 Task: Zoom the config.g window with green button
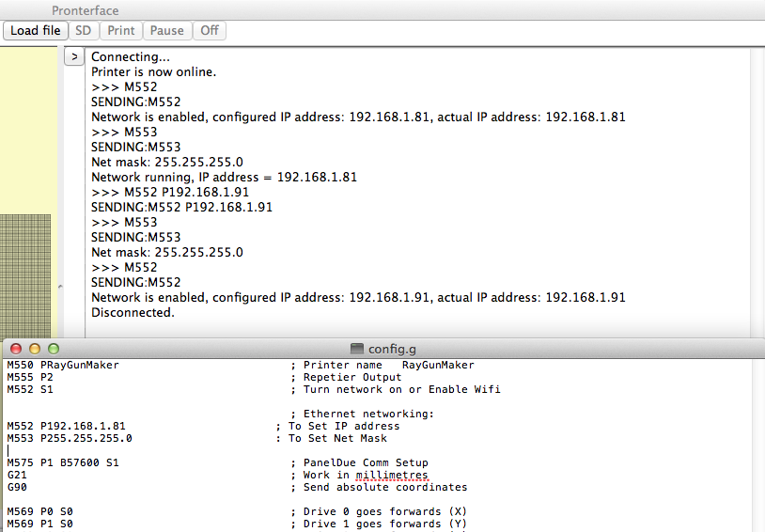point(54,348)
